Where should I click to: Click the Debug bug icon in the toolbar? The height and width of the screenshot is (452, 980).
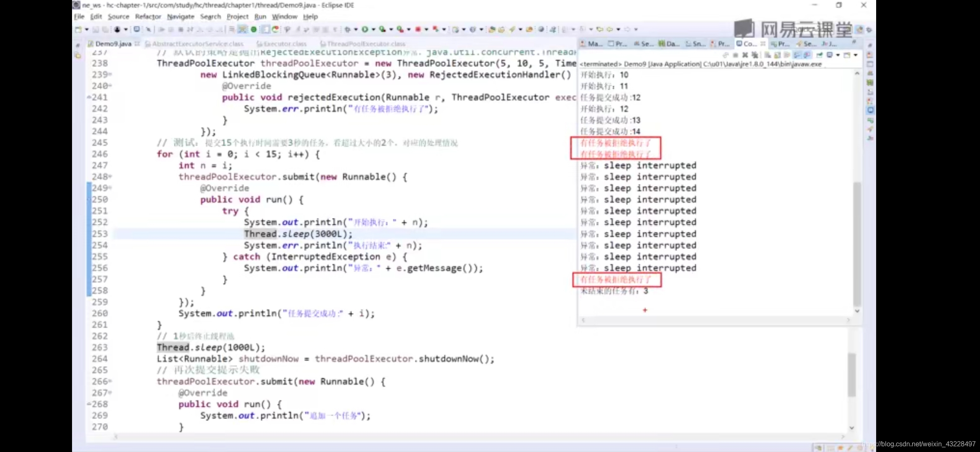pos(348,29)
